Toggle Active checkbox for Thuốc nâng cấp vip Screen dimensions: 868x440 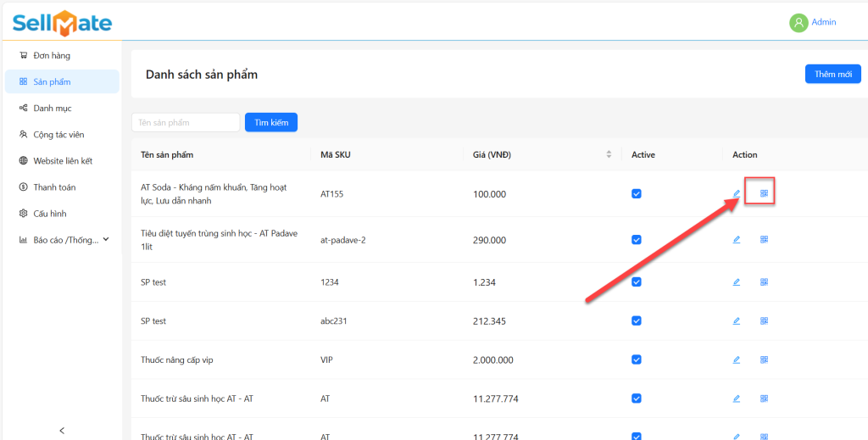click(x=637, y=359)
